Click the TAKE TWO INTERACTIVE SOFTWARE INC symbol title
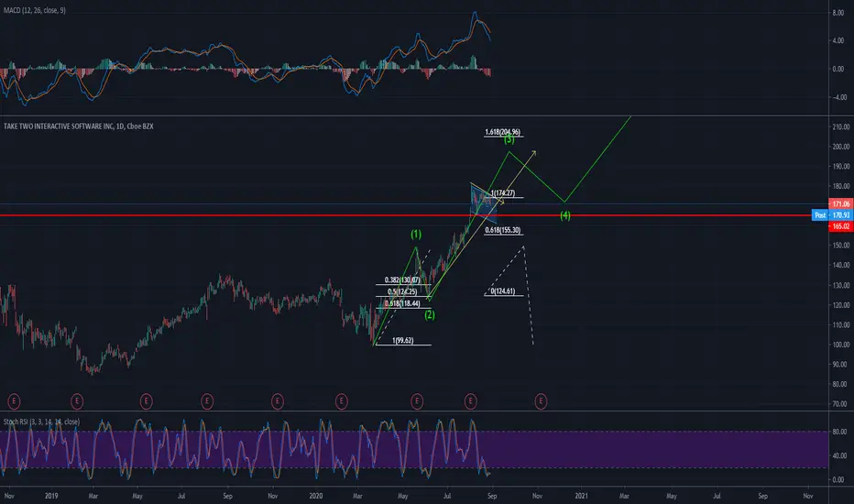 tap(79, 126)
